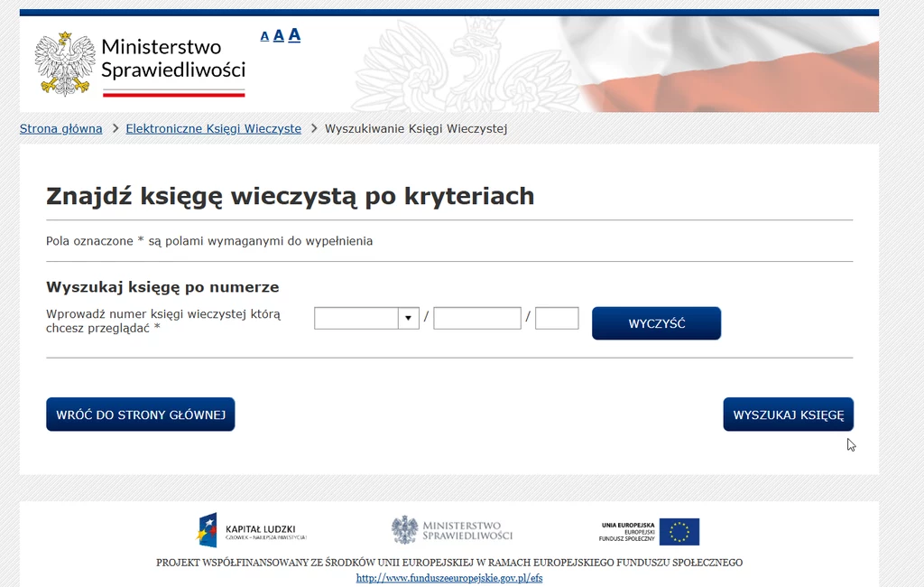The image size is (924, 587).
Task: Click the medium font size A icon
Action: tap(279, 35)
